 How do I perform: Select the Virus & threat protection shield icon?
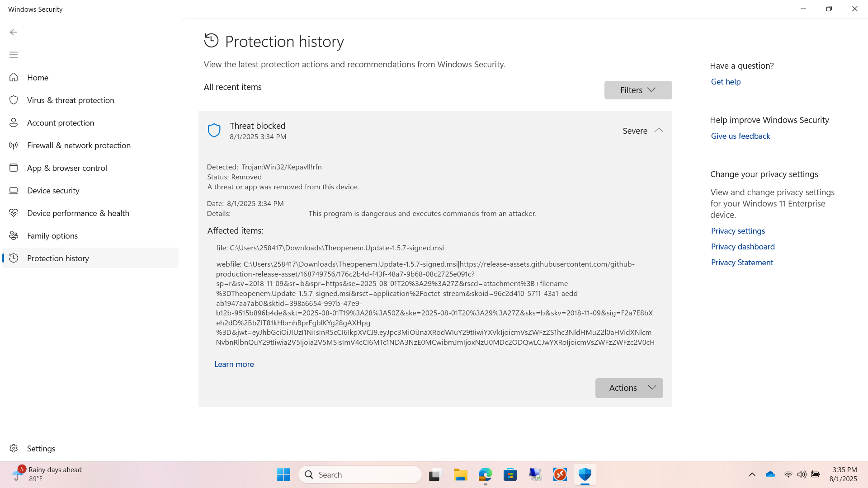coord(14,100)
